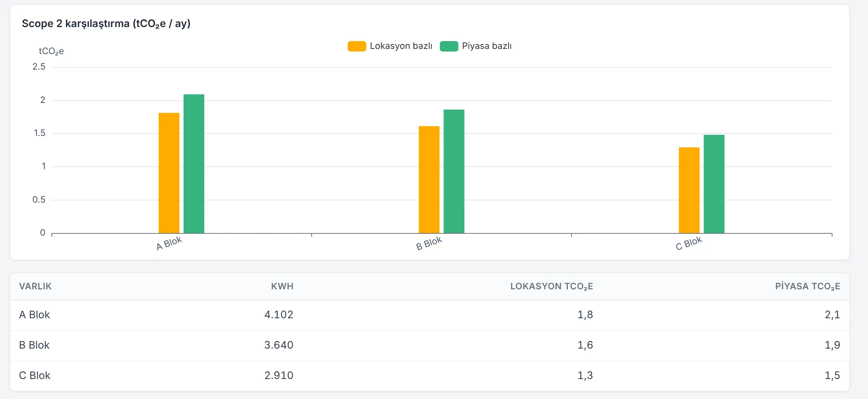Sort by the KWH column header
Viewport: 868px width, 399px height.
[282, 286]
